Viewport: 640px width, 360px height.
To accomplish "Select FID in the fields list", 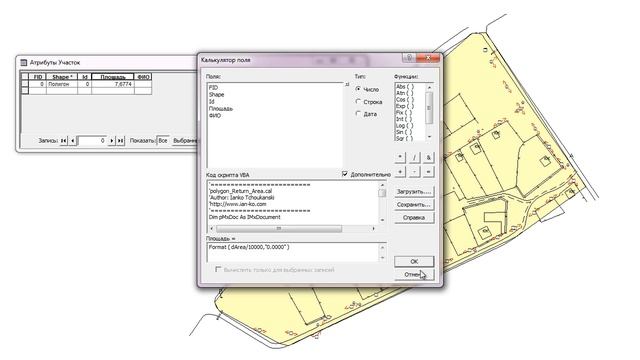I will [x=213, y=87].
